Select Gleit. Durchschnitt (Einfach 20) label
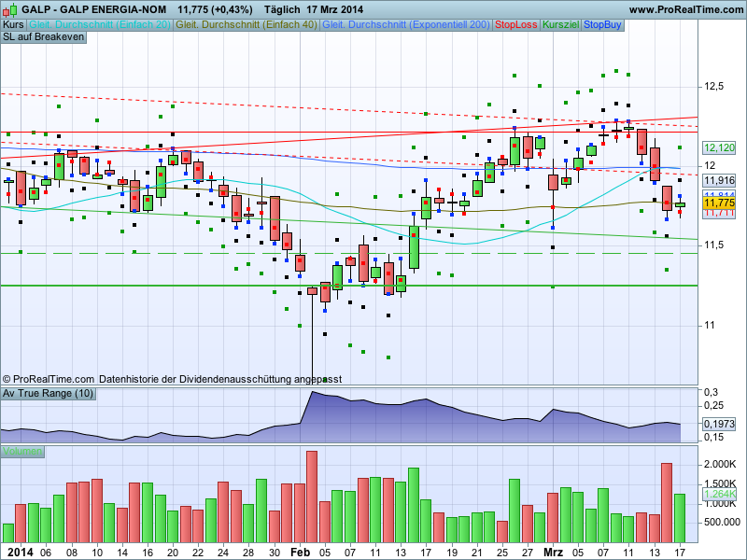The image size is (747, 560). [100, 25]
